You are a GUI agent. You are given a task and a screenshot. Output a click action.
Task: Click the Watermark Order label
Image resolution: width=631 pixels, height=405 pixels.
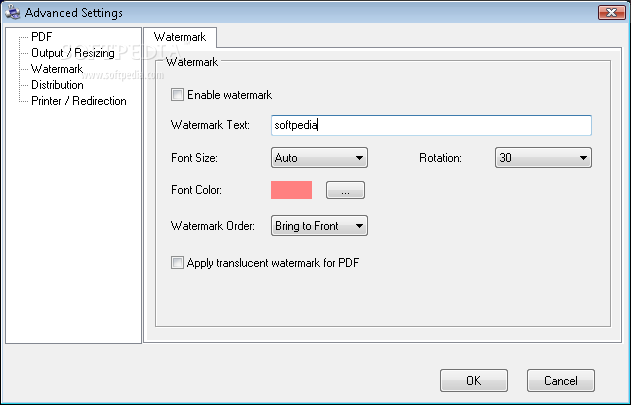tap(213, 226)
